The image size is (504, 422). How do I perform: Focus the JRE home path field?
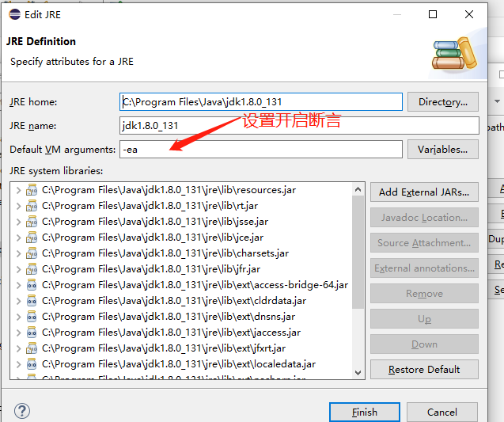(261, 102)
